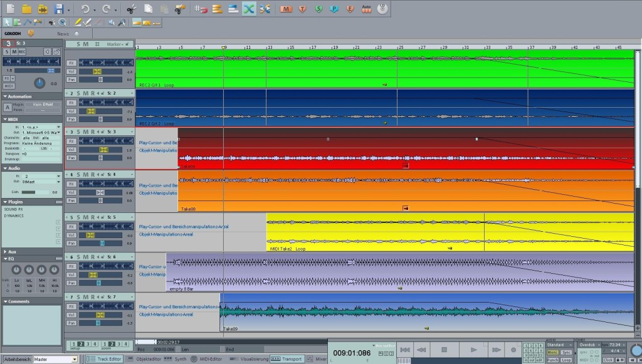This screenshot has width=642, height=364.
Task: Open the Save button dropdown arrow
Action: 68,9
